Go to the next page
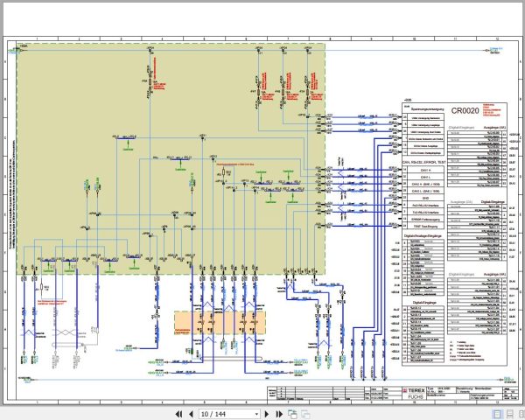Image resolution: width=525 pixels, height=420 pixels. (x=267, y=414)
